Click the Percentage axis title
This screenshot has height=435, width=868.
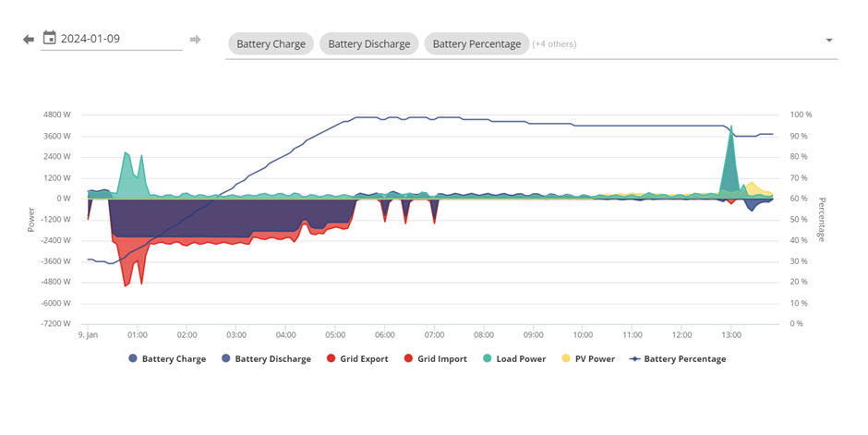click(822, 220)
